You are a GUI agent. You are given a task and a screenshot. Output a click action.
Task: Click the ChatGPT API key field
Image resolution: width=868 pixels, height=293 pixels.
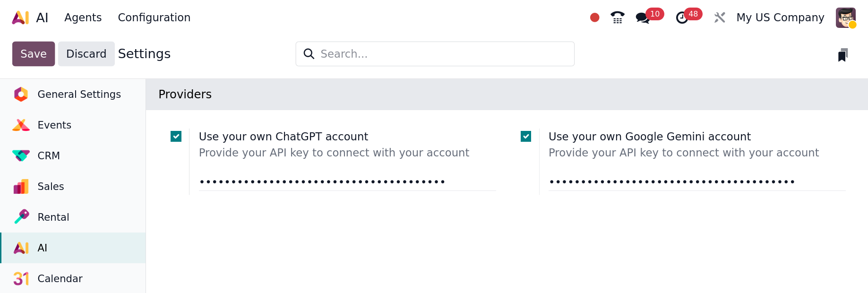click(347, 181)
